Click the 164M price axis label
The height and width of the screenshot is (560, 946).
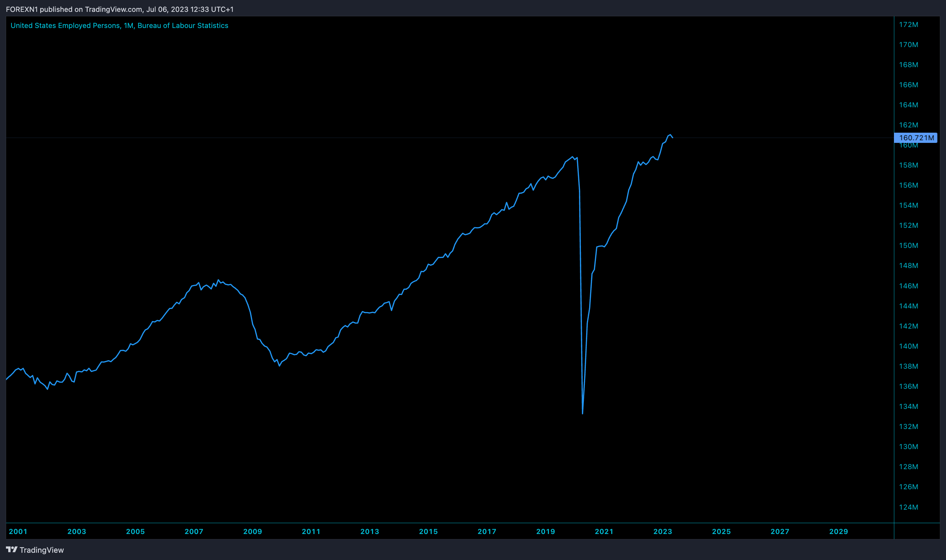pyautogui.click(x=909, y=105)
